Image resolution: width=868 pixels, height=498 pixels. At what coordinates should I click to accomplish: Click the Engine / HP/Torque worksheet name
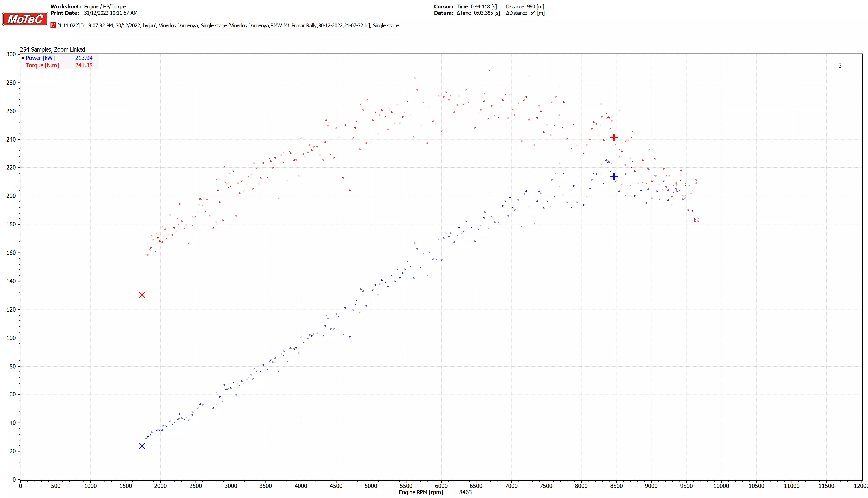coord(105,6)
